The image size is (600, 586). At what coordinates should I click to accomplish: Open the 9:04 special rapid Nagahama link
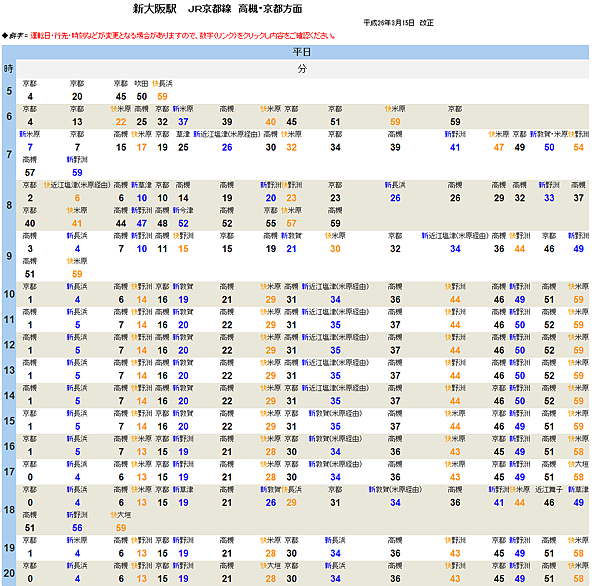pyautogui.click(x=77, y=249)
